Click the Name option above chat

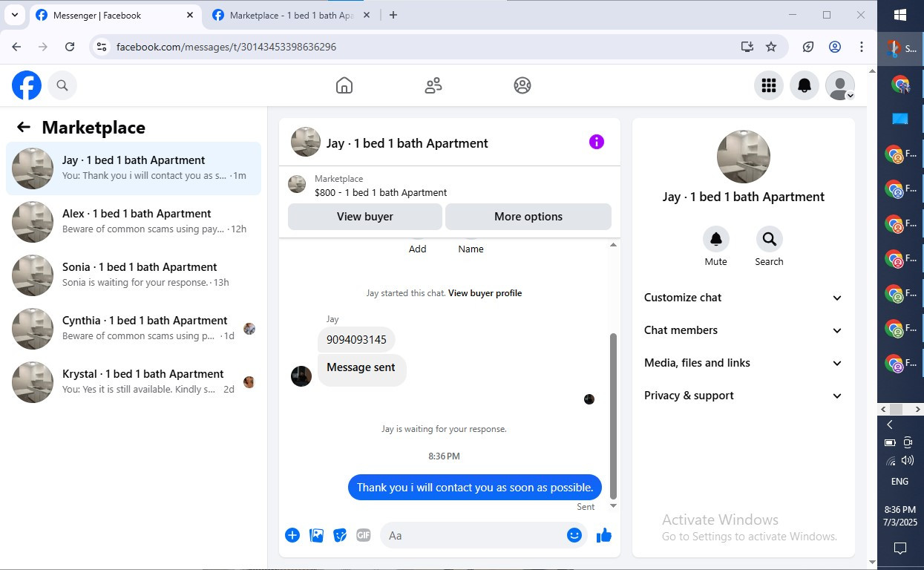[471, 249]
